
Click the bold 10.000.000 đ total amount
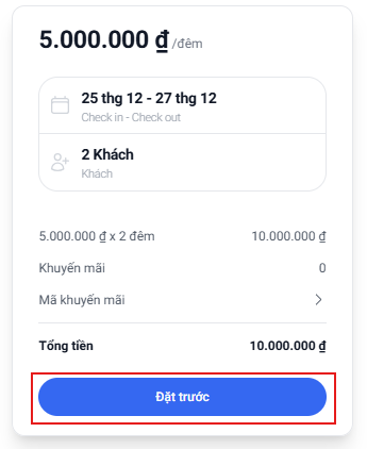click(288, 346)
